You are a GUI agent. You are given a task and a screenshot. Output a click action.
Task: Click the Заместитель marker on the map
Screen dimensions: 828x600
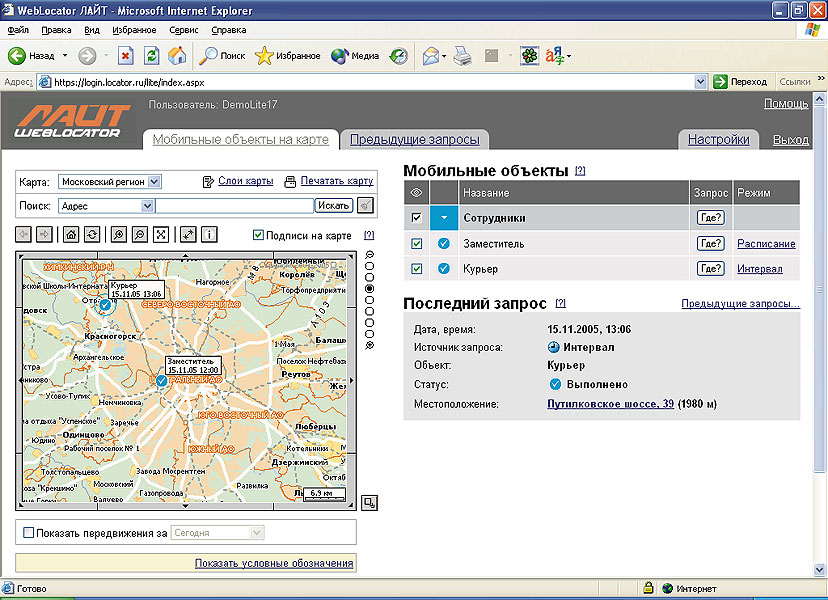click(x=162, y=380)
